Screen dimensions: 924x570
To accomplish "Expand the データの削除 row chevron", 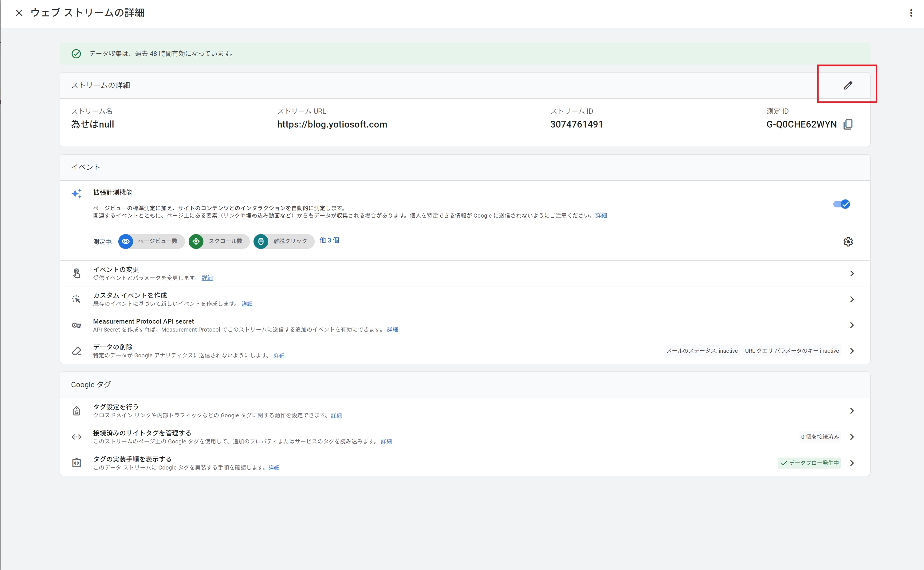I will [851, 351].
